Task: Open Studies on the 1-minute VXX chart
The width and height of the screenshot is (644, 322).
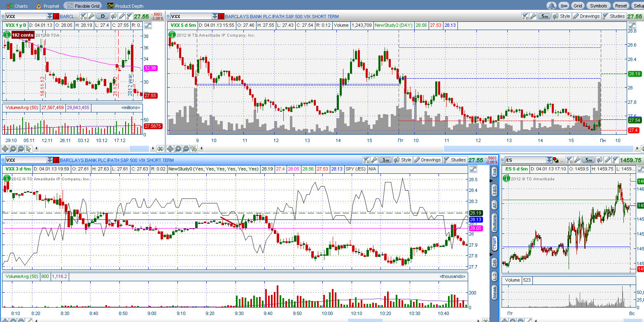Action: click(x=455, y=160)
